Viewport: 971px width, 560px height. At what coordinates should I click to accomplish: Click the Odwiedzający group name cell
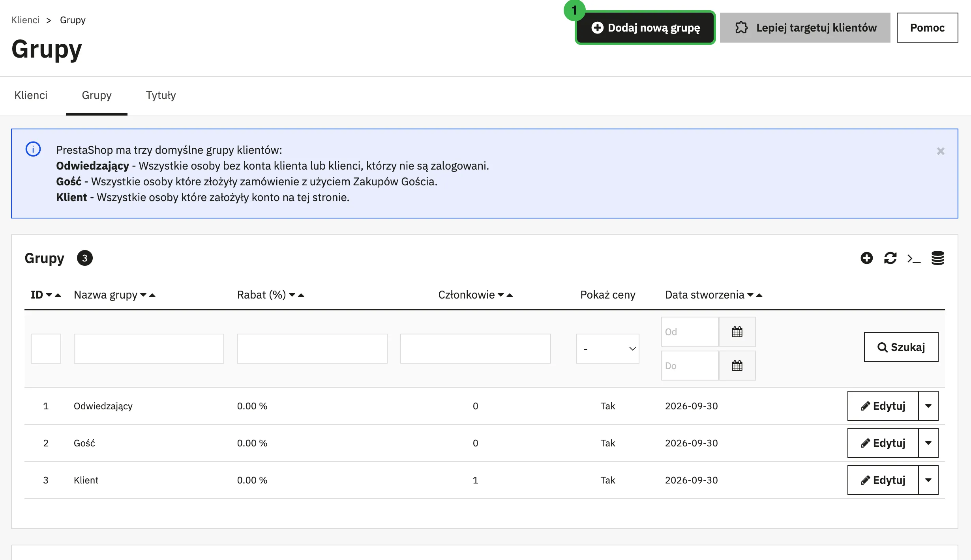click(103, 406)
